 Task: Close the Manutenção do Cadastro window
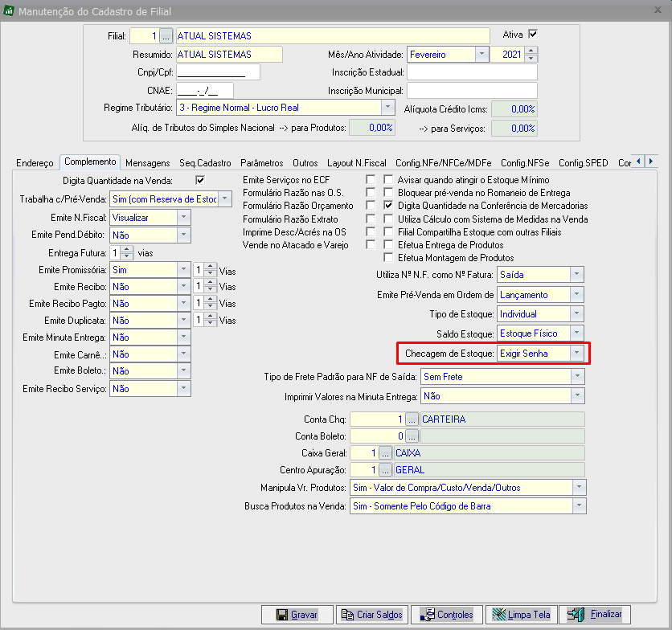coord(658,10)
